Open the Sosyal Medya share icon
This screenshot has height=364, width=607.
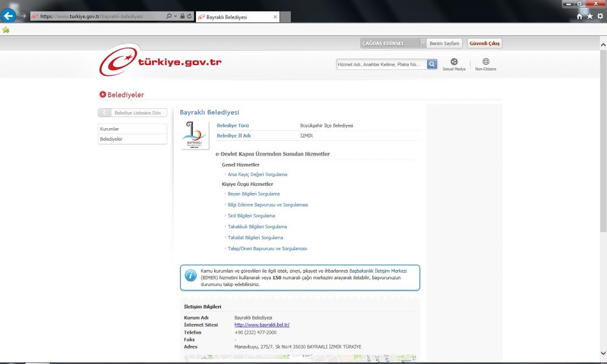454,62
